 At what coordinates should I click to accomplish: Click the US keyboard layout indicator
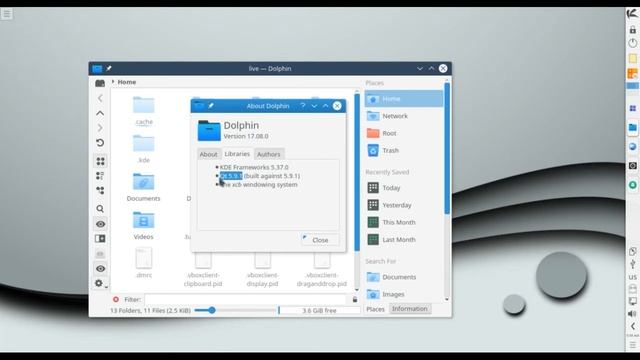[x=633, y=277]
